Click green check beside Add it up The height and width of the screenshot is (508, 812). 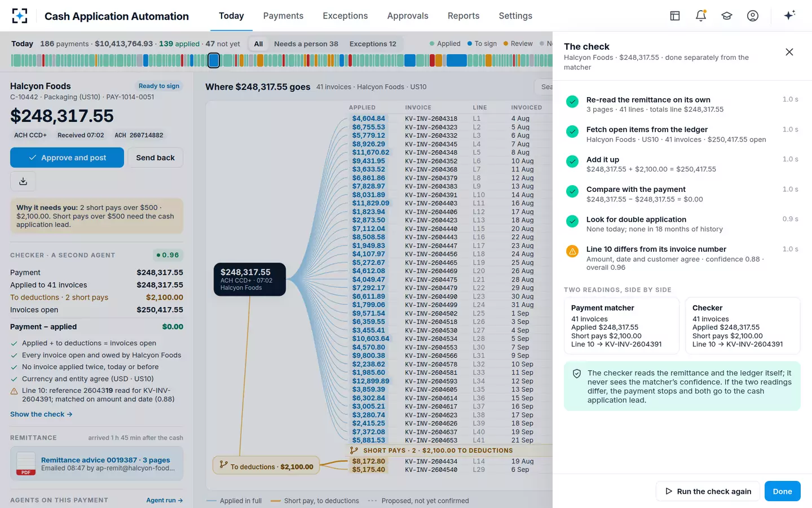pyautogui.click(x=572, y=161)
